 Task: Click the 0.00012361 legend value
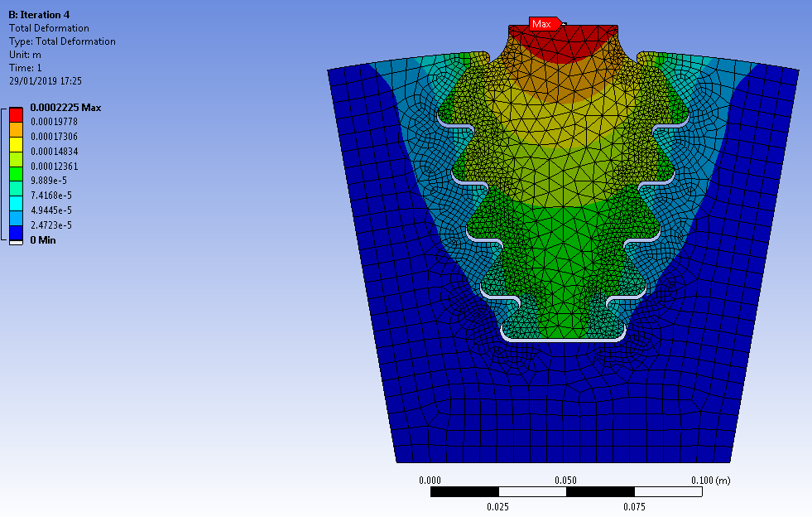point(54,166)
